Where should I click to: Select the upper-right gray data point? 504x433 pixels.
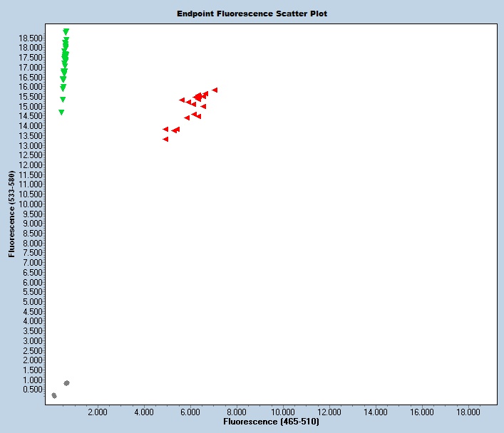pos(66,383)
